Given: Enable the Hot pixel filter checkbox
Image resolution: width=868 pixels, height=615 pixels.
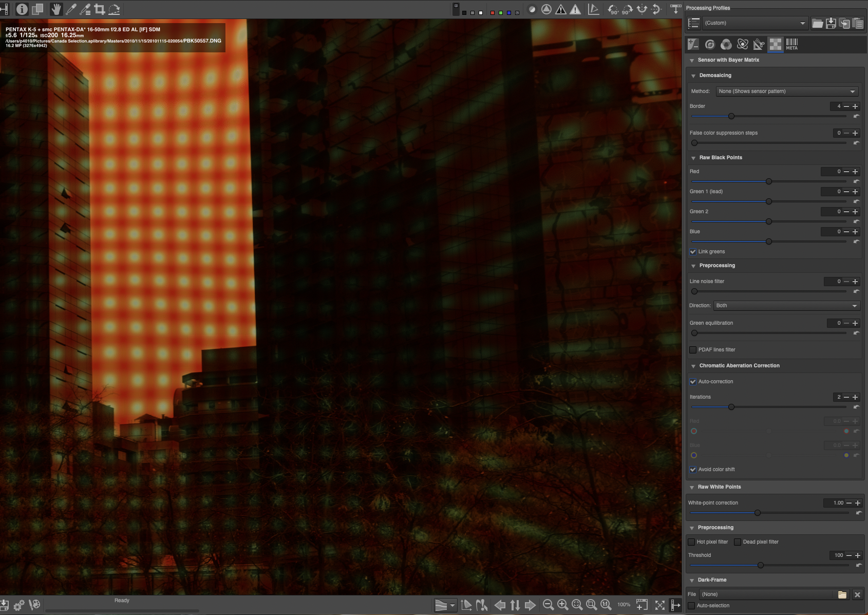Looking at the screenshot, I should pyautogui.click(x=691, y=542).
